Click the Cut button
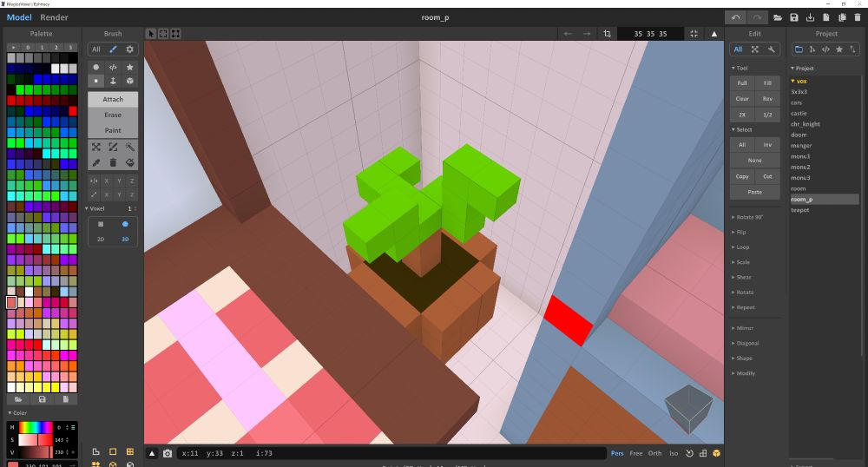Image resolution: width=868 pixels, height=467 pixels. (x=768, y=176)
